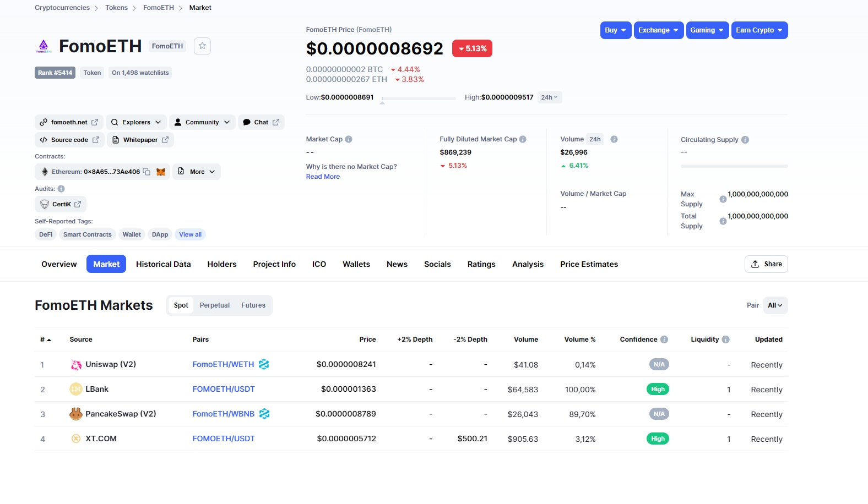Go to Tokens breadcrumb
This screenshot has height=504, width=868.
coord(116,8)
